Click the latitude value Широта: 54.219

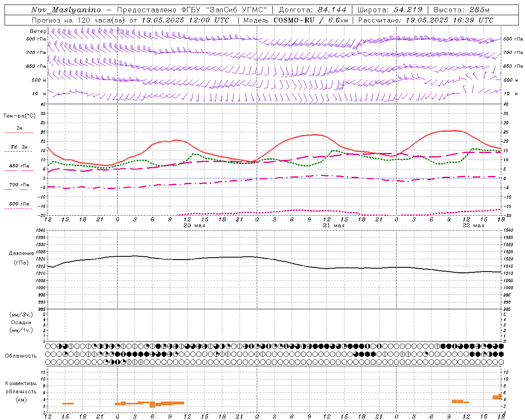pos(390,10)
